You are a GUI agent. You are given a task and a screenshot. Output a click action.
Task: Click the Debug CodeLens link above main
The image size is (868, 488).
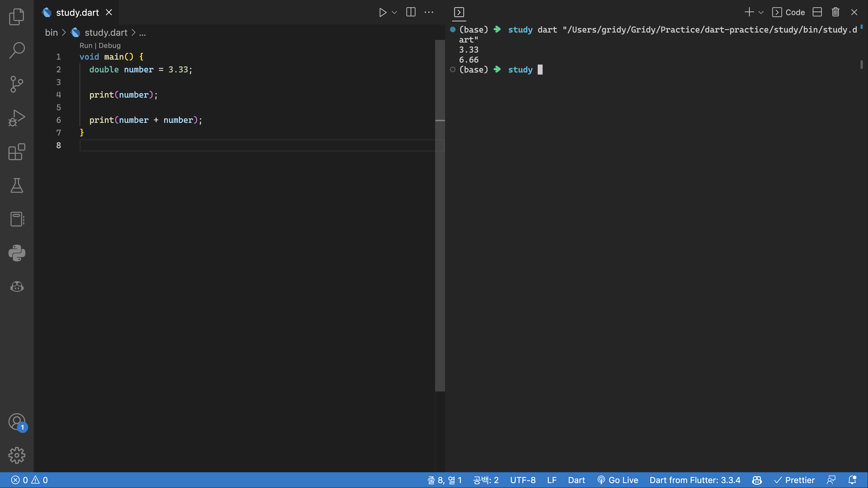110,45
